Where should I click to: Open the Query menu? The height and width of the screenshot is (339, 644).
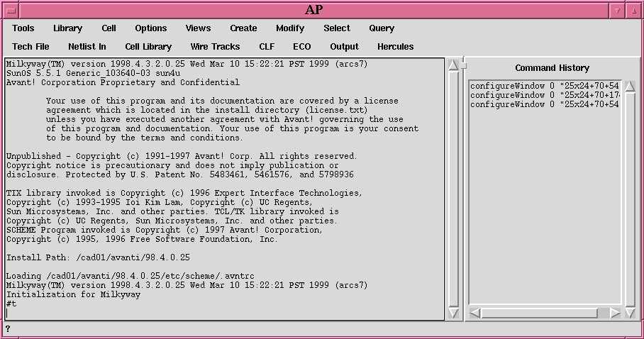[x=382, y=28]
